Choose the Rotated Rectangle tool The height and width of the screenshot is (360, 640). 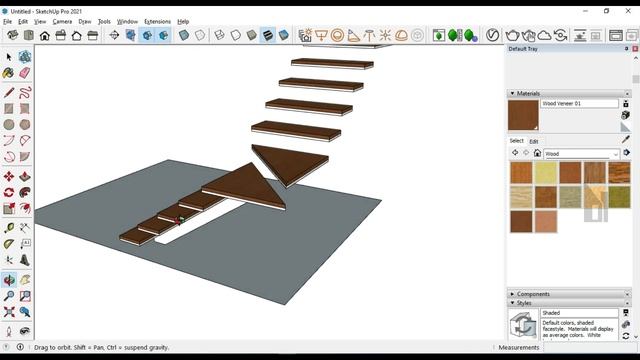[x=25, y=109]
